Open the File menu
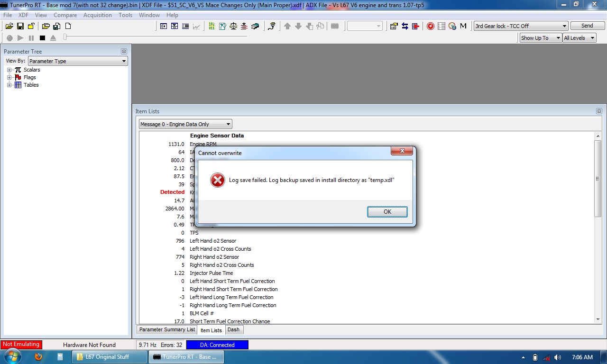607x364 pixels. click(x=8, y=15)
